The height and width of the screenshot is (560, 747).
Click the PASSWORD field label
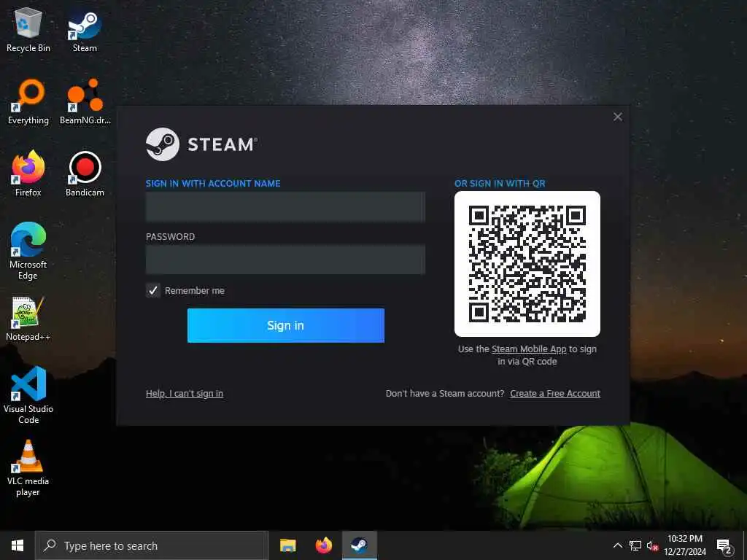point(170,237)
